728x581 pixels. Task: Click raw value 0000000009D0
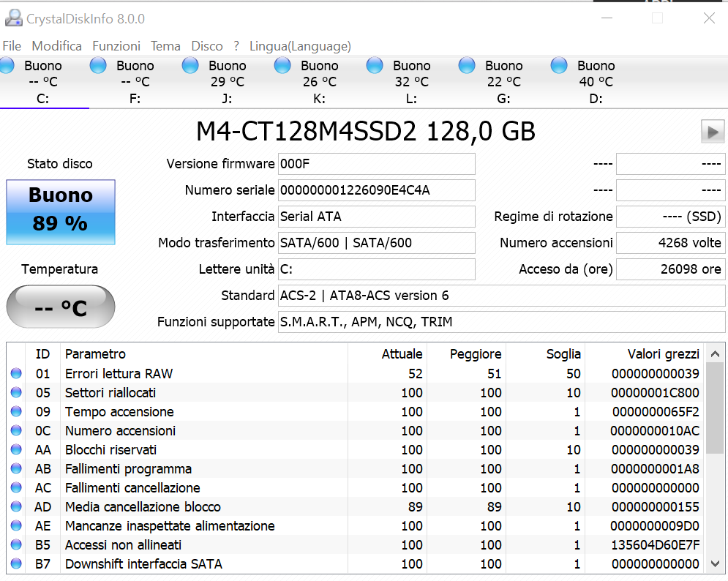[655, 525]
